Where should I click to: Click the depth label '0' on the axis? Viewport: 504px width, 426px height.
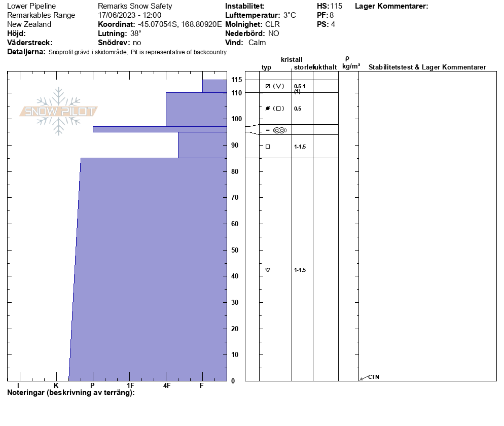pos(233,381)
